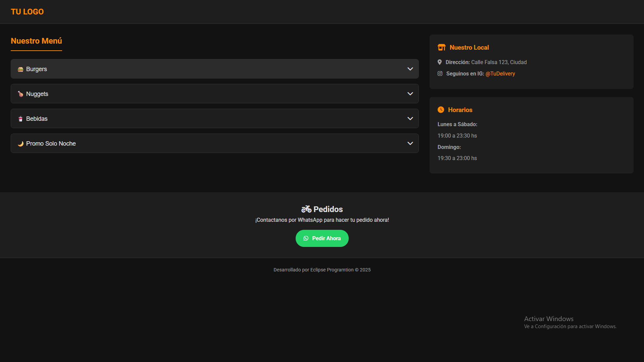
Task: Click the chicken leg Nuggets icon
Action: coord(20,94)
